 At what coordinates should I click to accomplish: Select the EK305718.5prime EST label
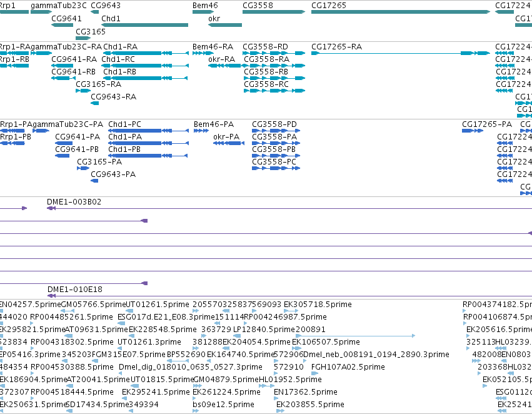point(318,305)
